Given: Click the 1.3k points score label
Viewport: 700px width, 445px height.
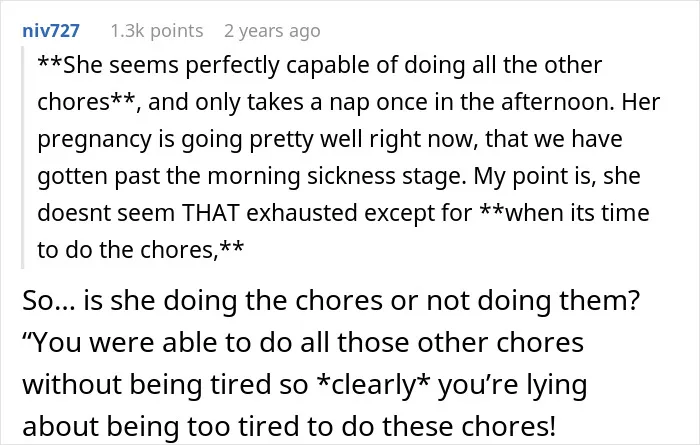Looking at the screenshot, I should click(157, 31).
